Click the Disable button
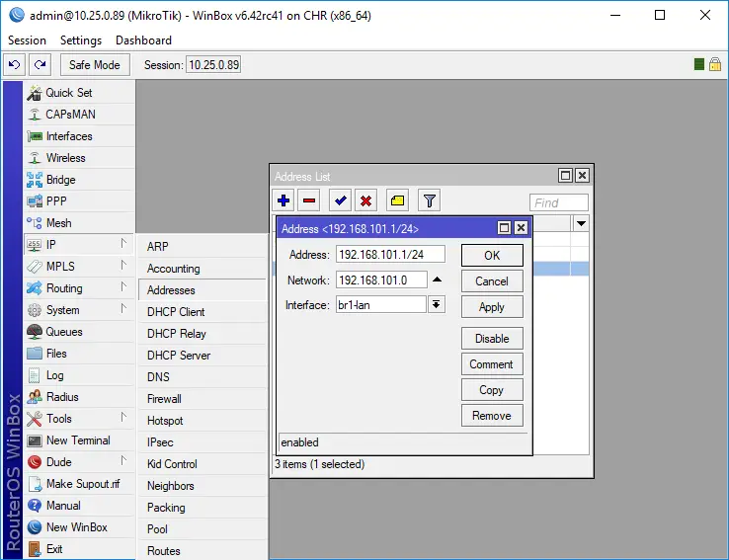The width and height of the screenshot is (729, 560). pyautogui.click(x=492, y=339)
